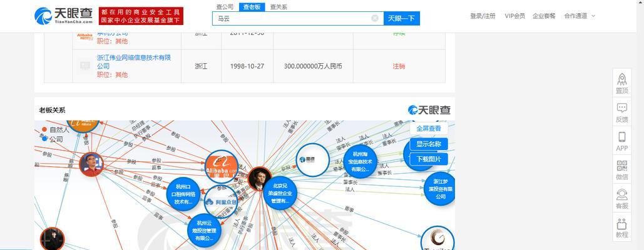Select the 浙江梦溪投资有限公司 node
The image size is (644, 250).
tap(440, 189)
